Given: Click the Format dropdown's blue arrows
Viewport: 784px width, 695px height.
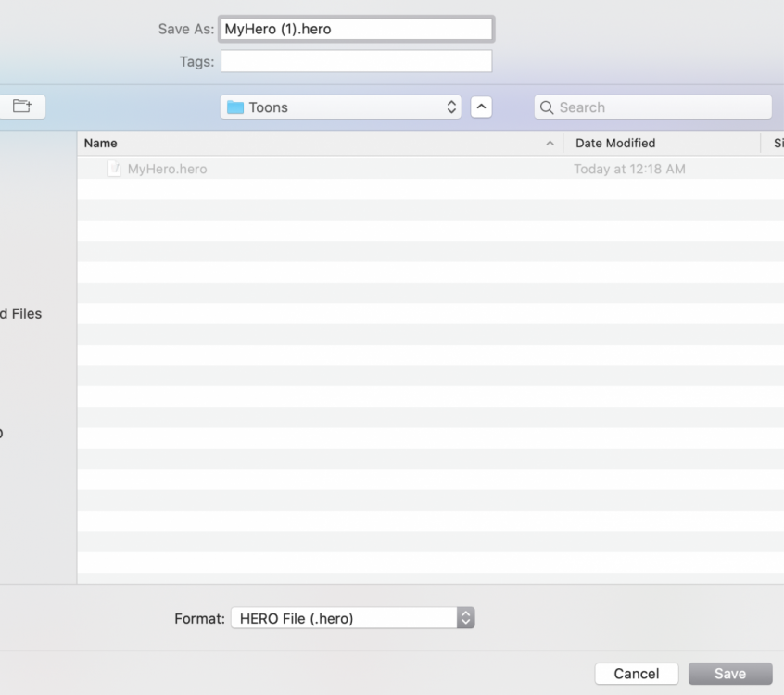Looking at the screenshot, I should 465,618.
